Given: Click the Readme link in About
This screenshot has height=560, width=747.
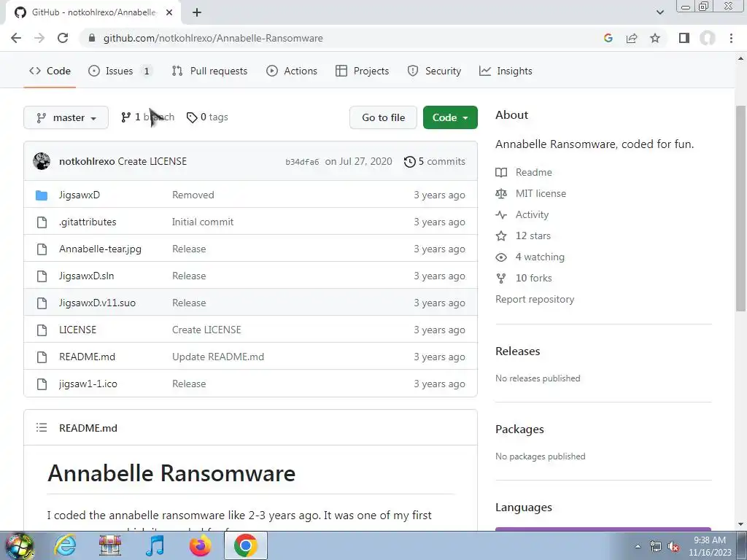Looking at the screenshot, I should 533,172.
